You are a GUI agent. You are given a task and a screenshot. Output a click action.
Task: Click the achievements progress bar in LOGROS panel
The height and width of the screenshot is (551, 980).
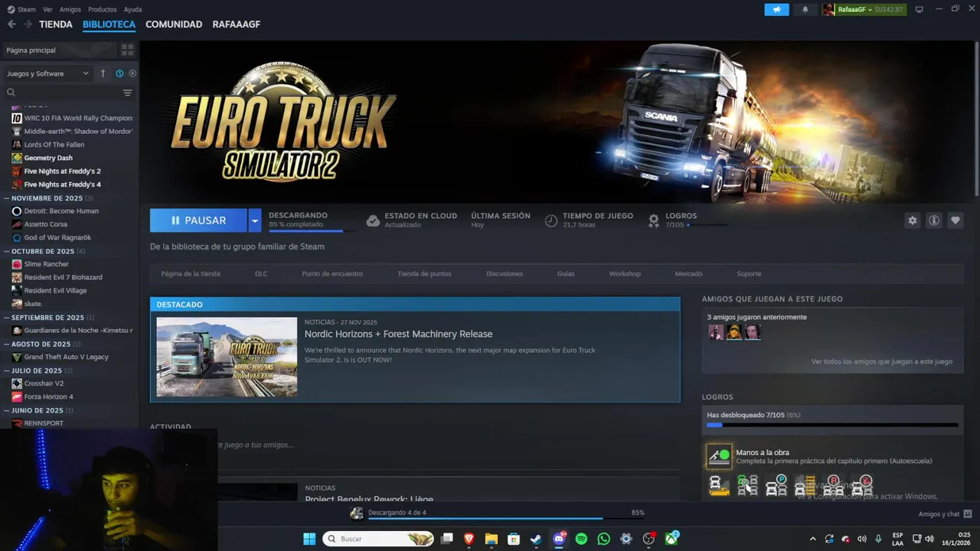coord(832,425)
